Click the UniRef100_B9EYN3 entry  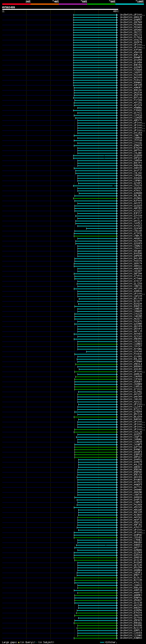point(131,65)
